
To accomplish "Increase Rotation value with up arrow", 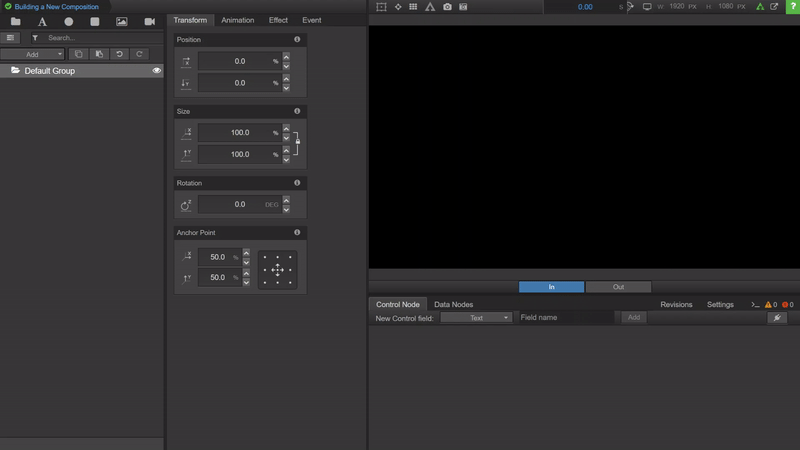I will pyautogui.click(x=286, y=199).
